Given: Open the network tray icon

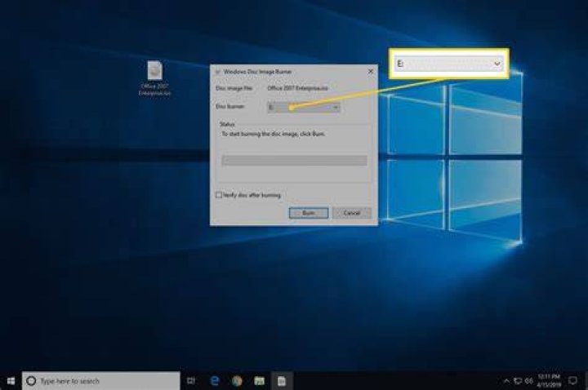Looking at the screenshot, I should tap(518, 381).
